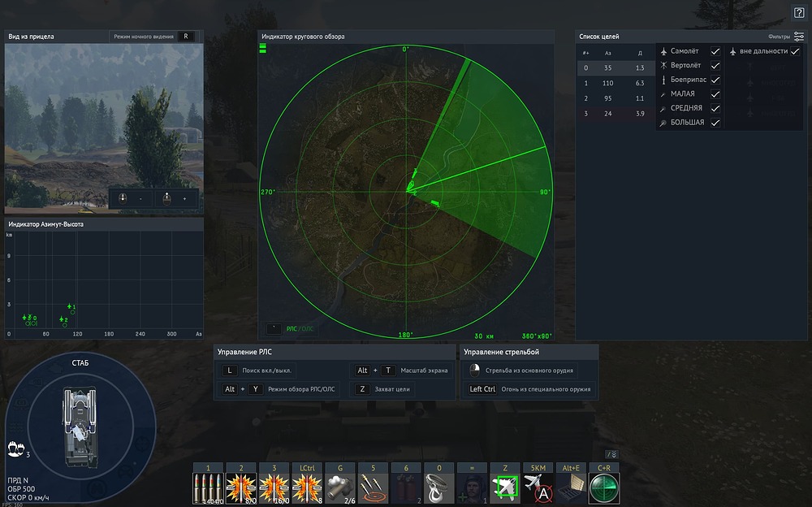Click the target lock airplane icon Z
812x507 pixels.
505,488
